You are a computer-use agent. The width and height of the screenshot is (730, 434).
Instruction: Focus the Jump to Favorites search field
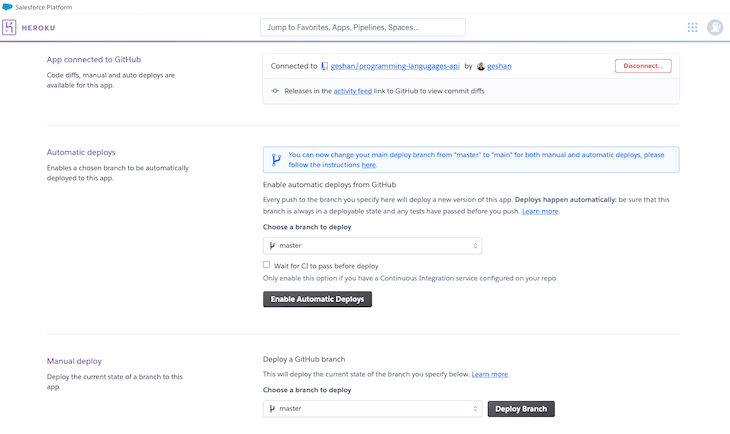(363, 28)
